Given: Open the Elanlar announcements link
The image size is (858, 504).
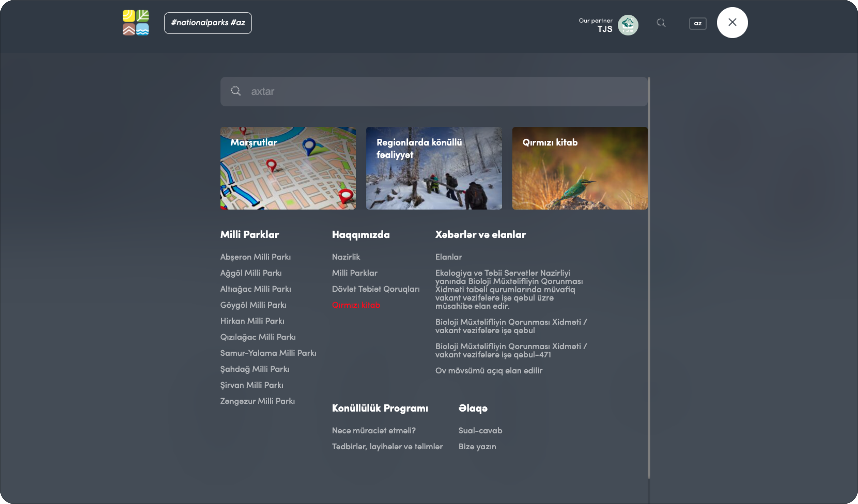Looking at the screenshot, I should (x=448, y=257).
